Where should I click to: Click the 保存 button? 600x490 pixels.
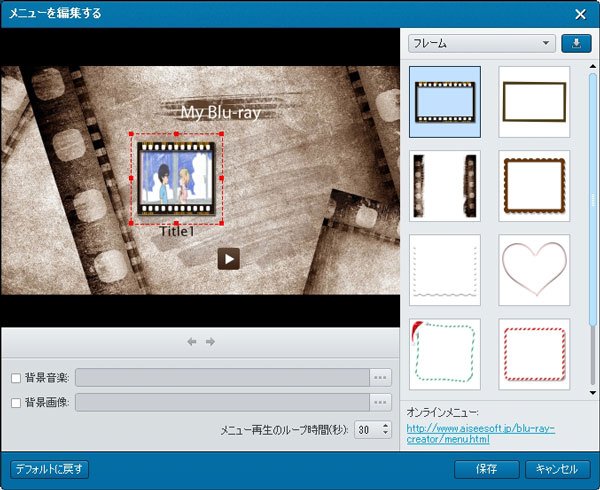click(x=487, y=468)
